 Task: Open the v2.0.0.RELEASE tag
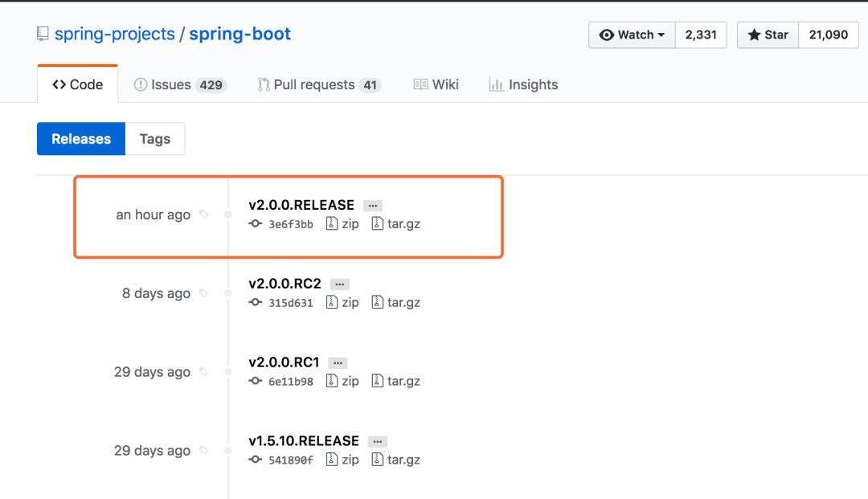point(301,205)
